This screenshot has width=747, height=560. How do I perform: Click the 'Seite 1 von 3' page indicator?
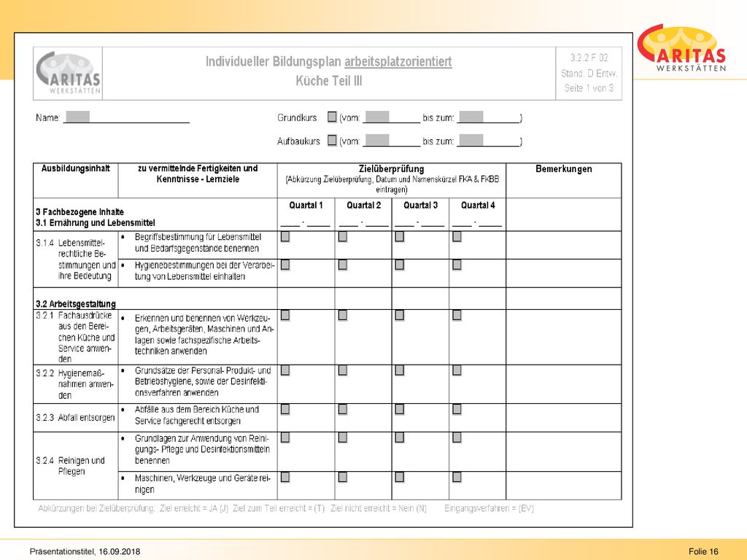point(589,88)
